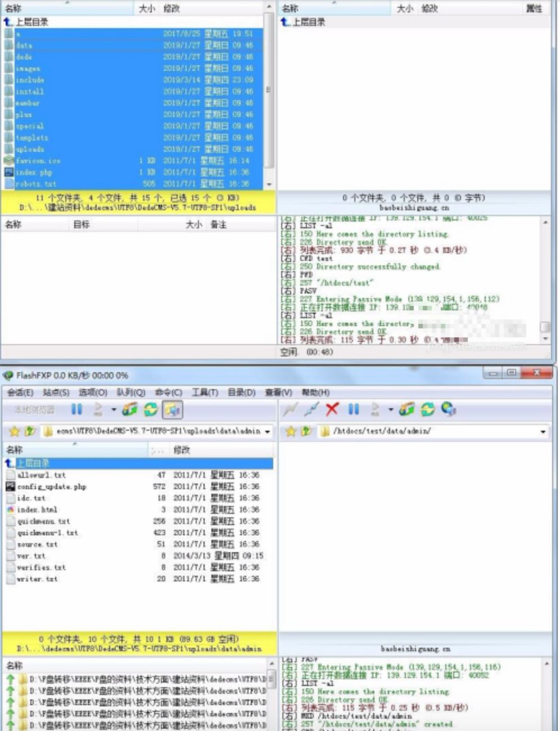Screen dimensions: 560x731
Task: Click the remote path field /htdocs/test/data/admin/
Action: pos(427,431)
